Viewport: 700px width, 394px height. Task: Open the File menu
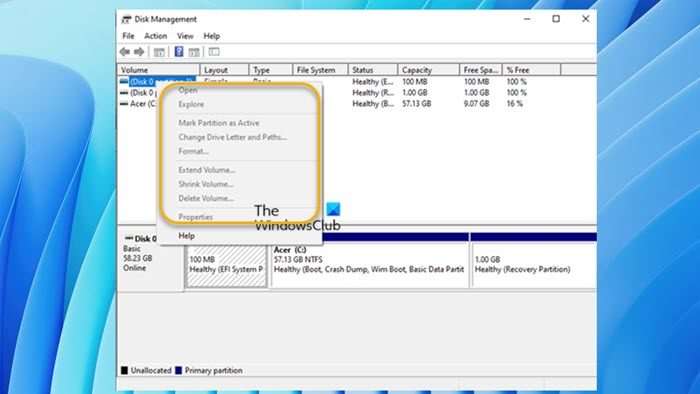click(128, 36)
